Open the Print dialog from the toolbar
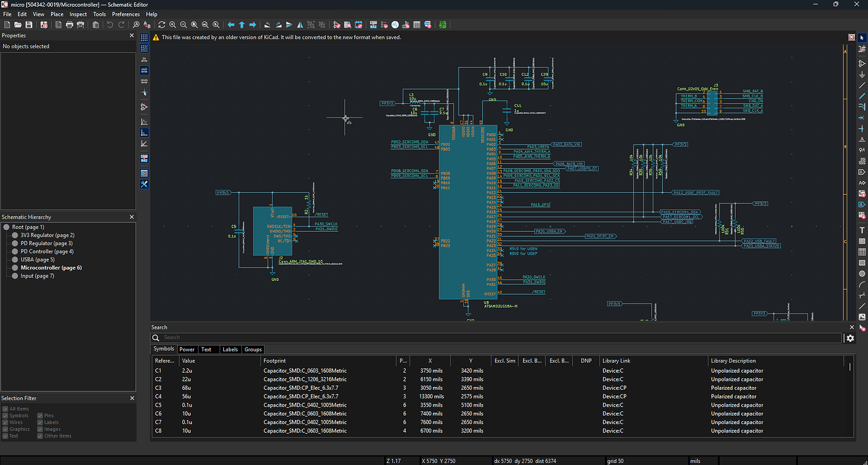 coord(70,25)
